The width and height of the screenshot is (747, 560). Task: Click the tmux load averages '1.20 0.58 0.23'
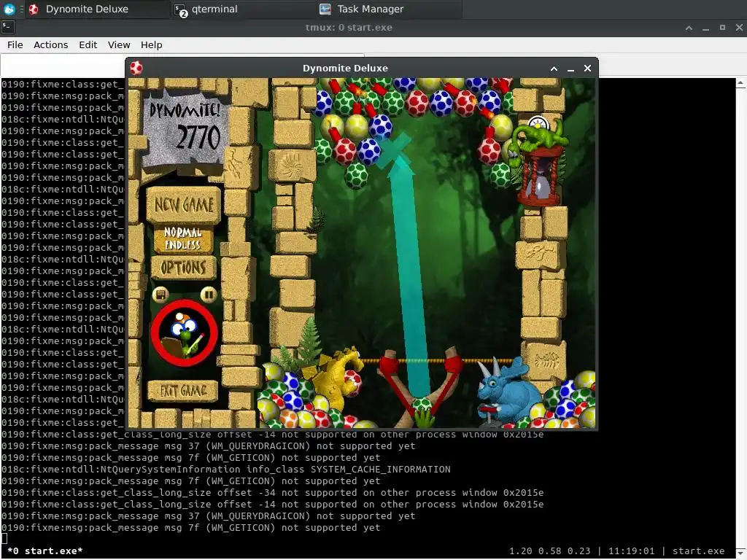(550, 551)
